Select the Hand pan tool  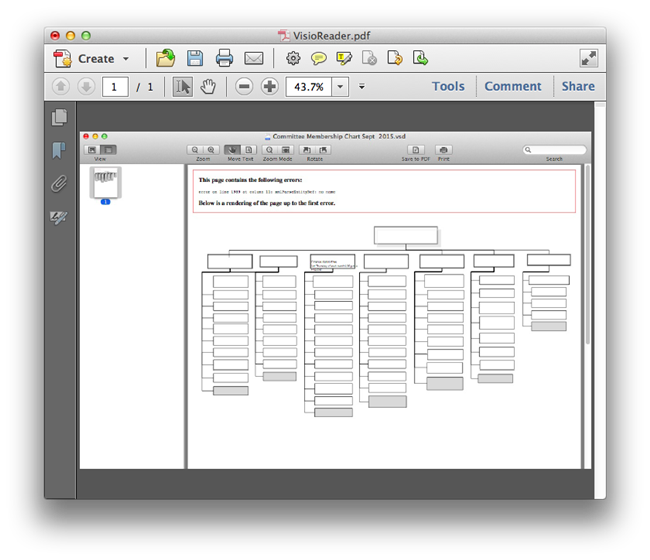(x=208, y=87)
